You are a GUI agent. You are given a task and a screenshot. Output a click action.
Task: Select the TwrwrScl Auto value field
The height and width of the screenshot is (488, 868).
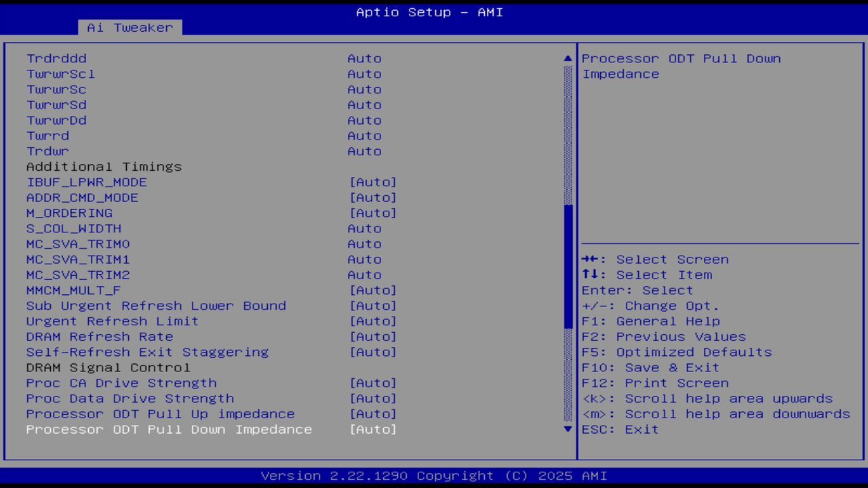(x=365, y=75)
